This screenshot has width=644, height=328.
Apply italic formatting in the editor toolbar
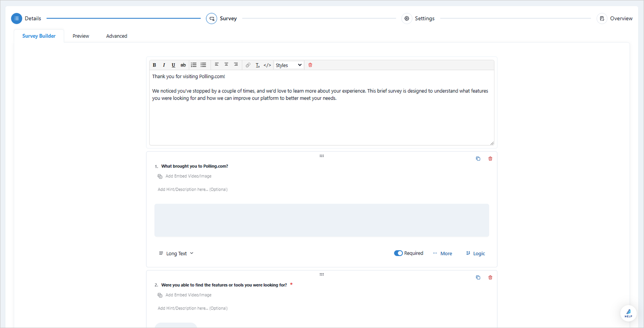pos(164,65)
